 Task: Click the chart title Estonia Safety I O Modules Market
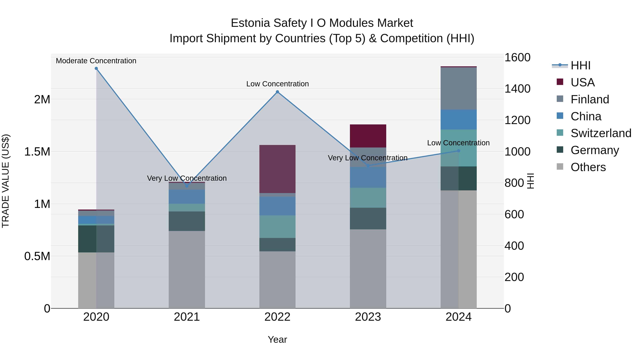tap(322, 23)
